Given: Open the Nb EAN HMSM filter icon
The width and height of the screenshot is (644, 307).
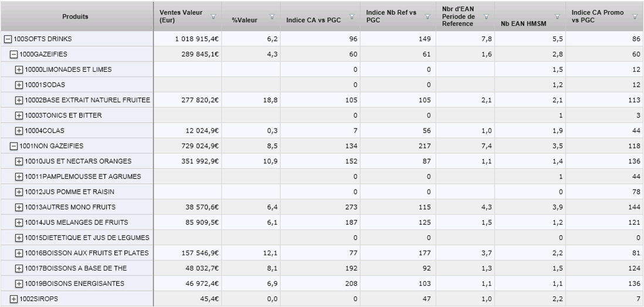Looking at the screenshot, I should 557,16.
